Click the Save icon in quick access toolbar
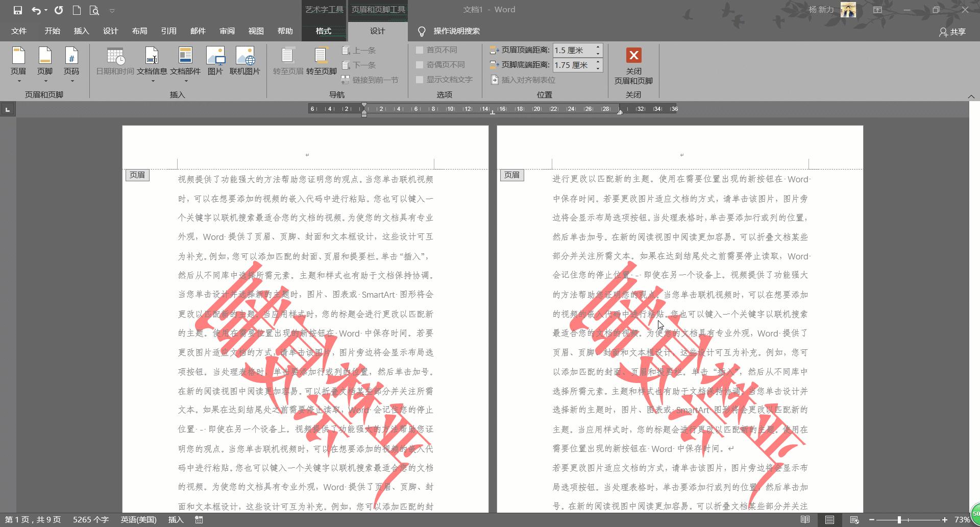 click(x=19, y=9)
